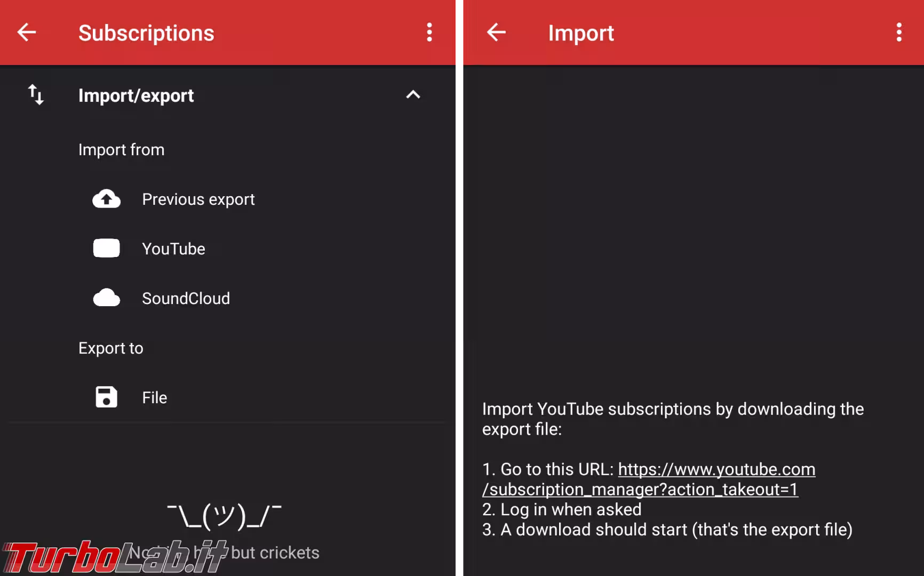This screenshot has height=576, width=924.
Task: Open the Import screen's three-dot menu
Action: [899, 33]
